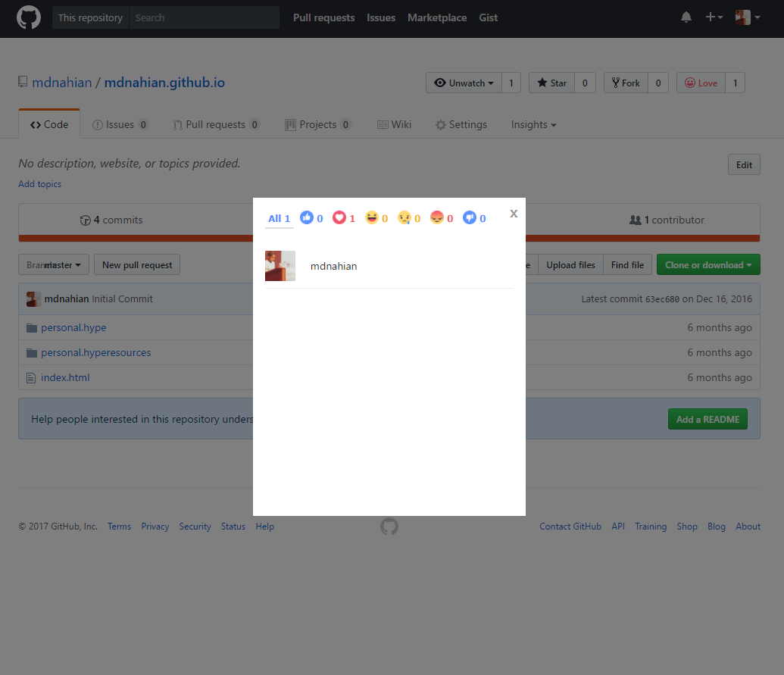Screen dimensions: 784x675
Task: Select the laughing Haha reaction filter
Action: click(376, 218)
